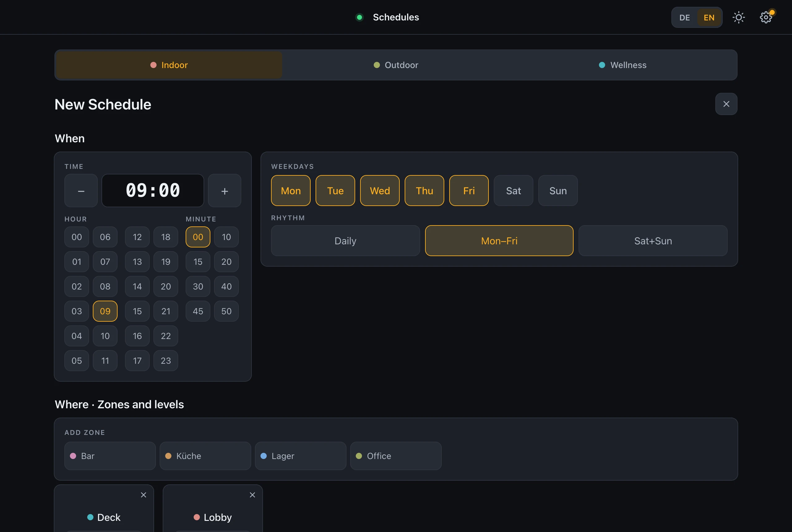Enable the Sat weekday
The image size is (792, 532).
pyautogui.click(x=514, y=190)
